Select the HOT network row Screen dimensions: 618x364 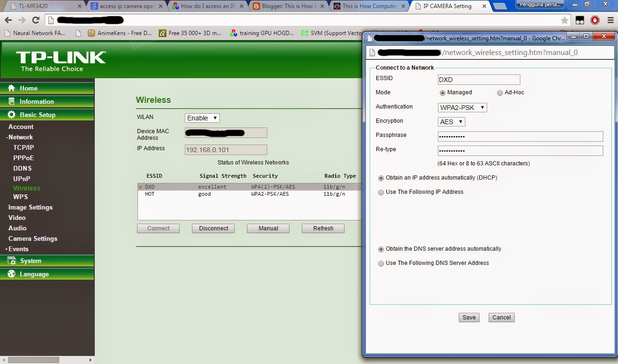coord(250,194)
